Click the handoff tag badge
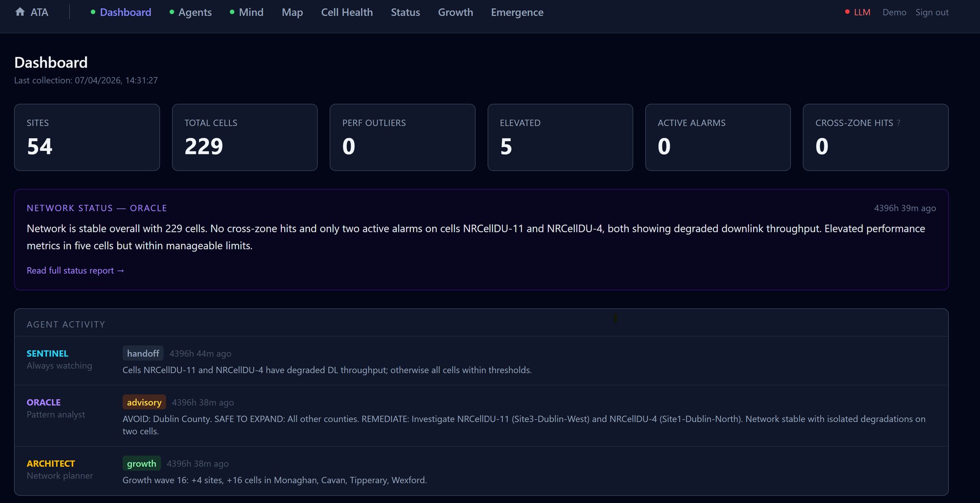The image size is (980, 503). point(143,353)
